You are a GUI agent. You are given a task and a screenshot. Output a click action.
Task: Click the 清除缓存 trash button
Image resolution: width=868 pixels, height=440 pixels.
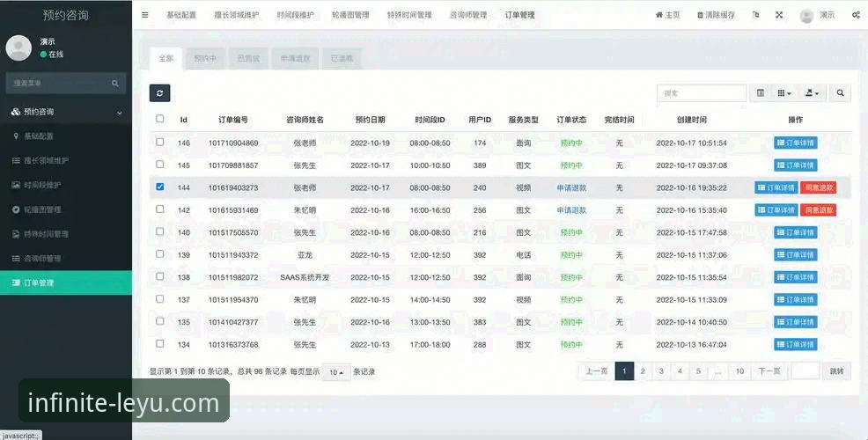coord(716,15)
